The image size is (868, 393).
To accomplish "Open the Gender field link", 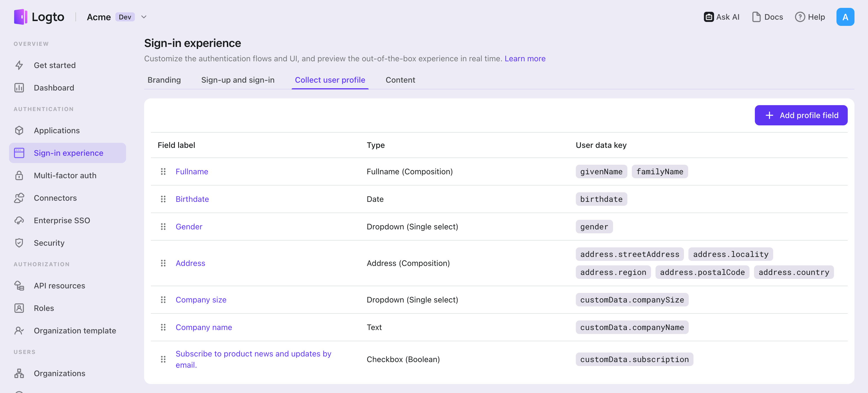I will coord(189,227).
